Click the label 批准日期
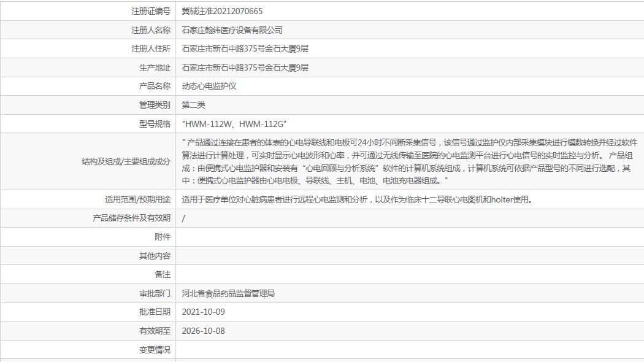 (155, 312)
